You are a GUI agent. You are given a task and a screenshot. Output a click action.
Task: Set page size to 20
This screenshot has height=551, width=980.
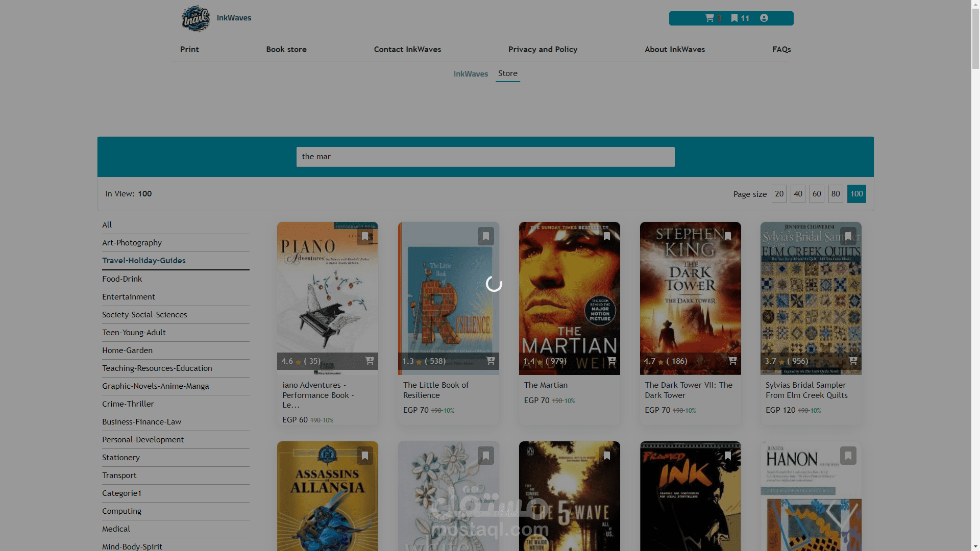pos(779,194)
